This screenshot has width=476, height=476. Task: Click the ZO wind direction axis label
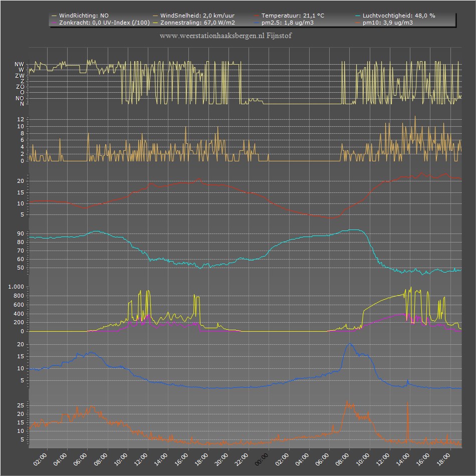click(x=20, y=87)
